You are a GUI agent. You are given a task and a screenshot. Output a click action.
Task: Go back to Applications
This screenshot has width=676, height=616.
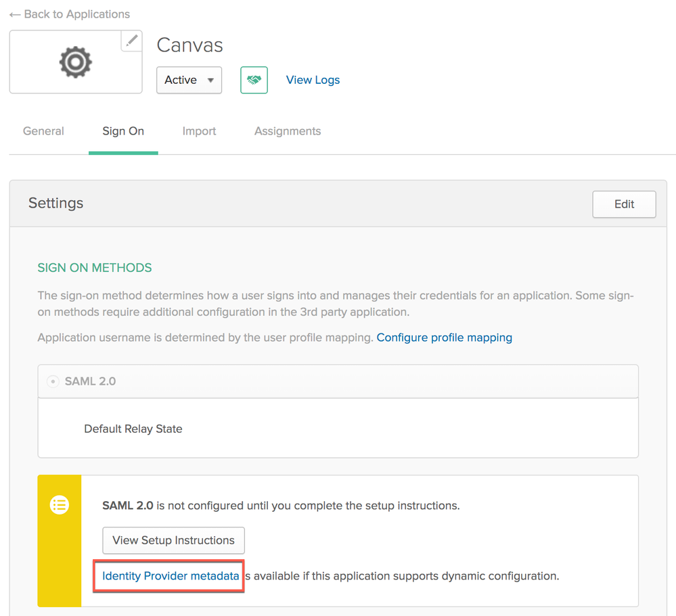[x=70, y=14]
